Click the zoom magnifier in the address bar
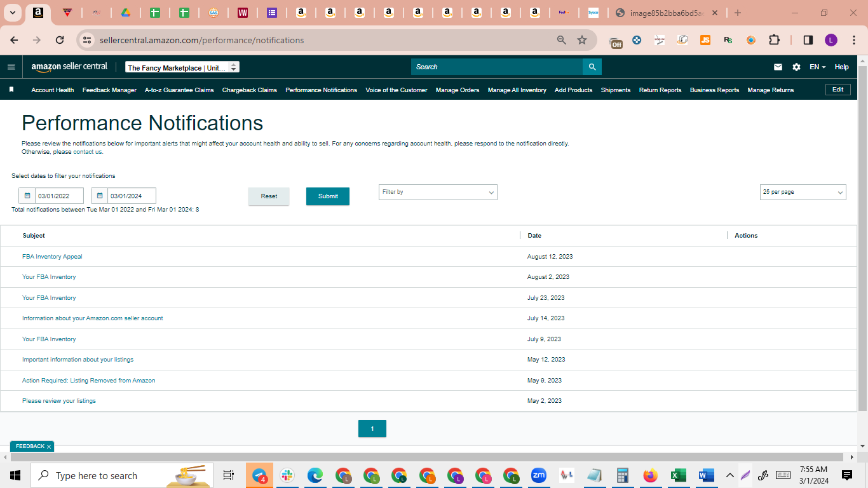The image size is (868, 488). pos(562,40)
